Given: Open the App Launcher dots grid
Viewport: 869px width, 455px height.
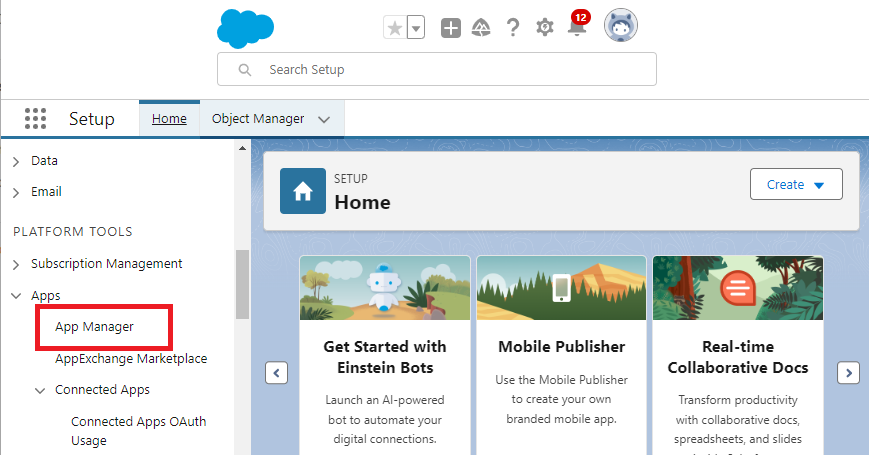Looking at the screenshot, I should tap(35, 119).
